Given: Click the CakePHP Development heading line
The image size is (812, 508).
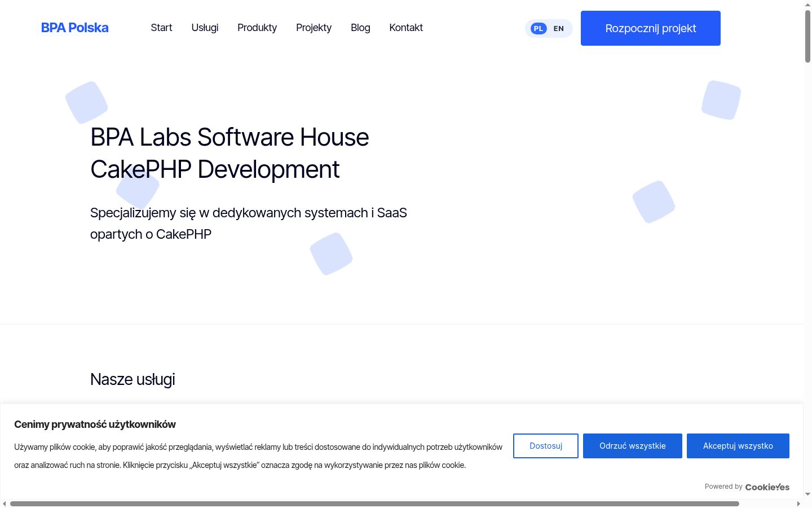Looking at the screenshot, I should coord(215,169).
